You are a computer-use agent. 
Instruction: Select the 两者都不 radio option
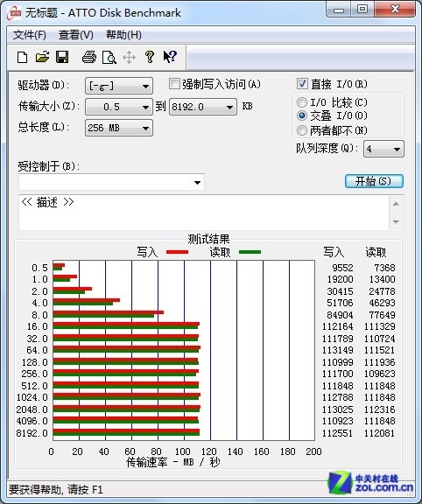coord(302,130)
